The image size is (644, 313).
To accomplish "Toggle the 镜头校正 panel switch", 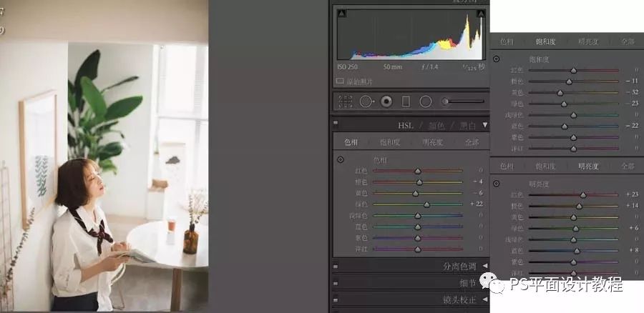I will (x=336, y=300).
